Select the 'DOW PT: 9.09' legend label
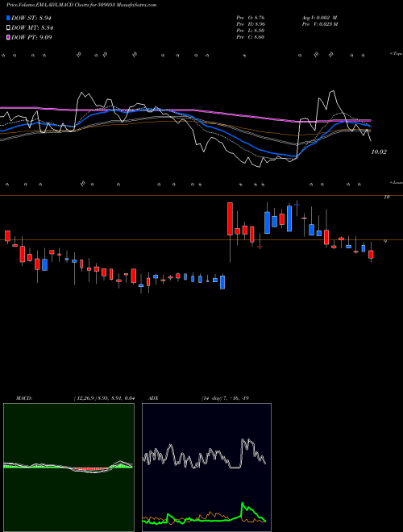The height and width of the screenshot is (532, 403). click(31, 37)
